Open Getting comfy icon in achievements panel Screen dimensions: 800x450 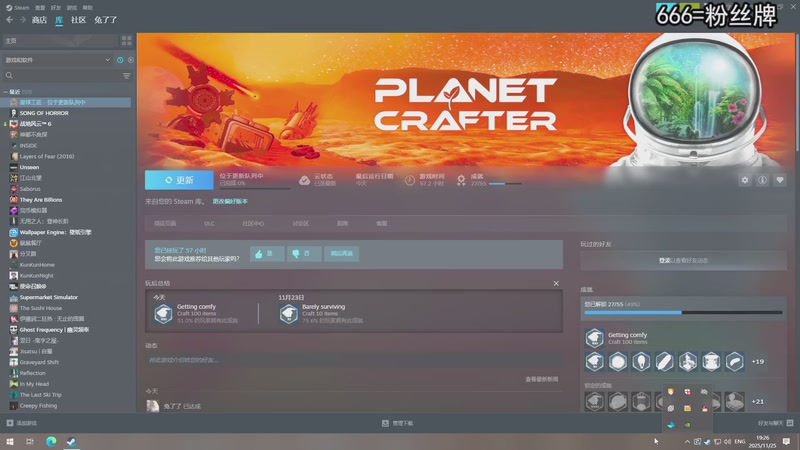pos(594,338)
